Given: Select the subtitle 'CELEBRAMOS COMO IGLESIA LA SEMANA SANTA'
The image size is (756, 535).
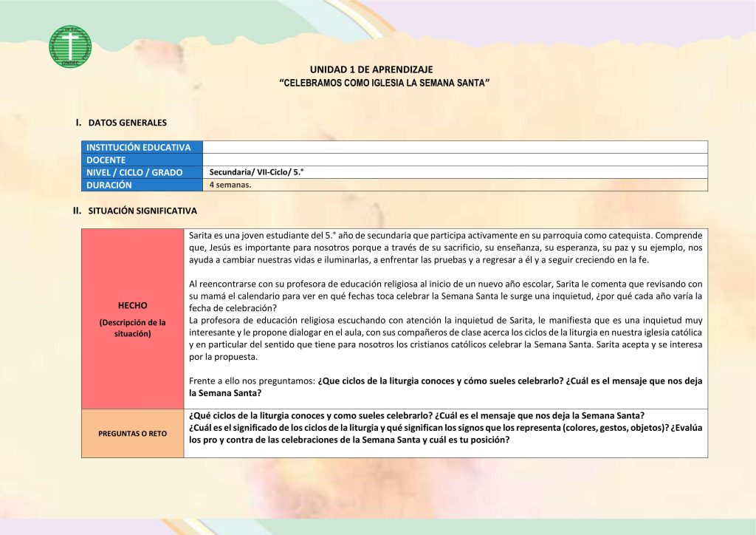Looking at the screenshot, I should (385, 83).
